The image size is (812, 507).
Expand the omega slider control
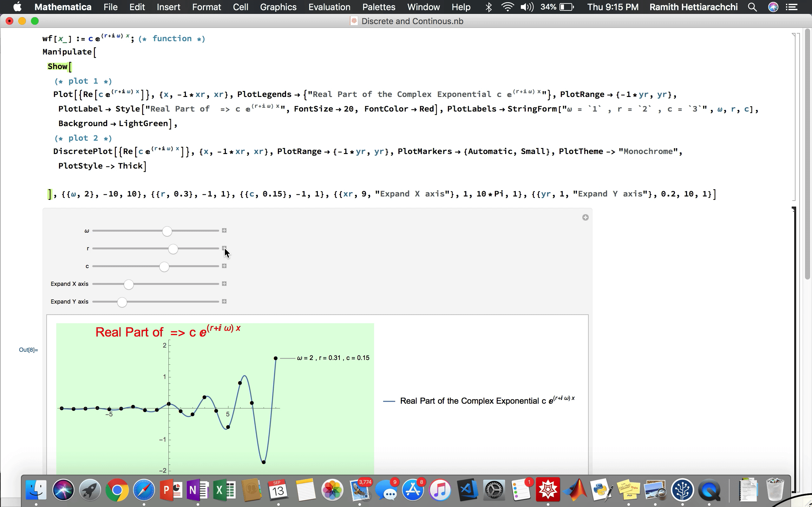[225, 230]
